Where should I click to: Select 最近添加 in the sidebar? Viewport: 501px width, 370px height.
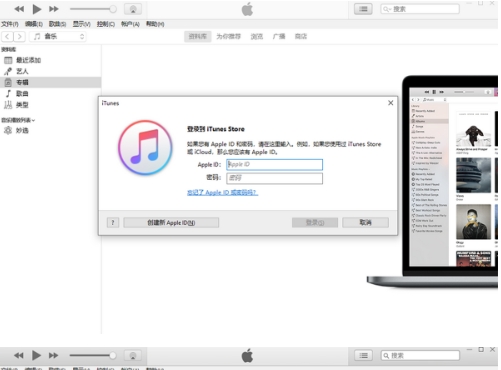[x=50, y=60]
